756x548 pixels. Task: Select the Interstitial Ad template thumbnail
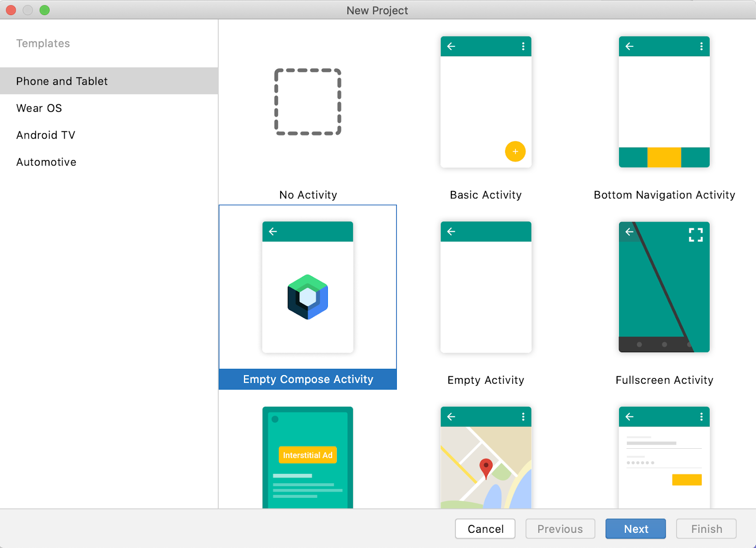coord(308,456)
